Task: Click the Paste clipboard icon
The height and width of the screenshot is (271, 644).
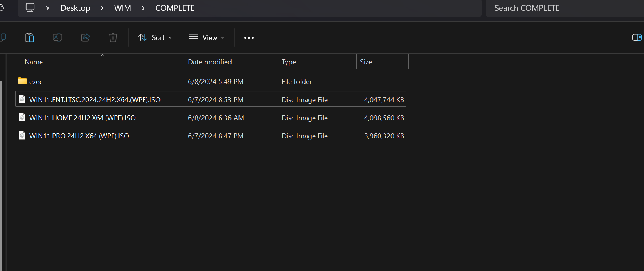Action: [30, 37]
